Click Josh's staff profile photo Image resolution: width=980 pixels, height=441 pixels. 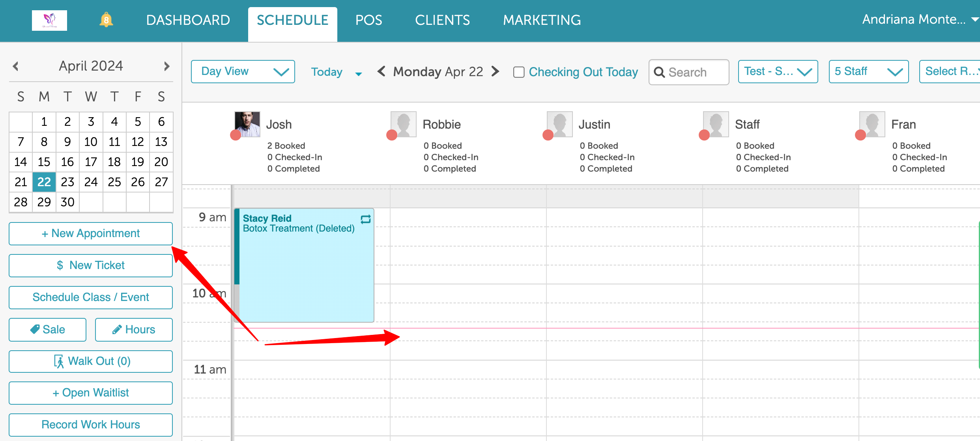point(247,124)
